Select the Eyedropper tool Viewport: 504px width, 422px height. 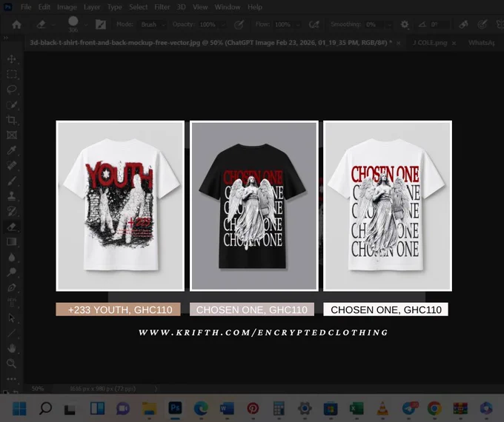12,150
